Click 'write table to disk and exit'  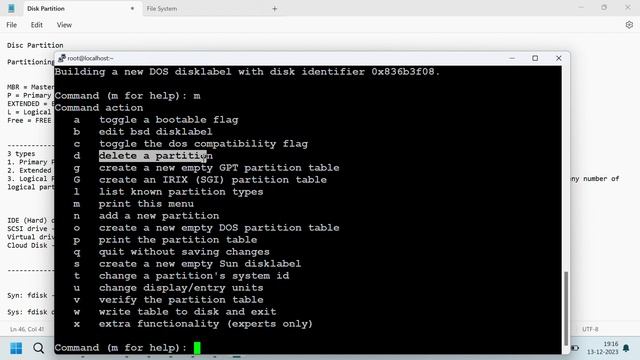coord(187,312)
